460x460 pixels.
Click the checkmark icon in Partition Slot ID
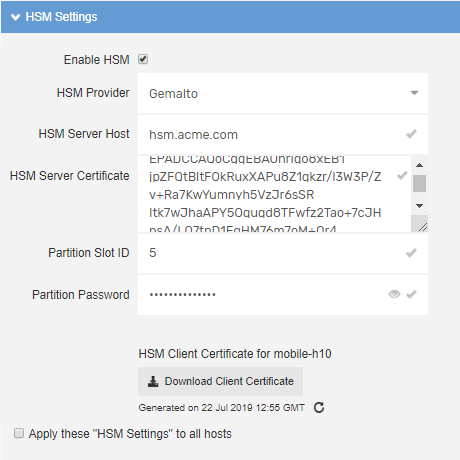411,253
